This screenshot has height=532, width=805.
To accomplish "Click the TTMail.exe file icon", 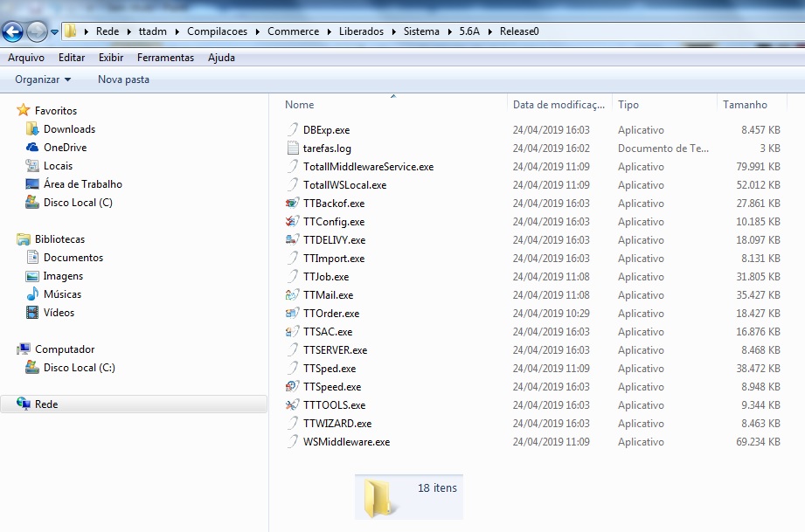I will tap(292, 295).
